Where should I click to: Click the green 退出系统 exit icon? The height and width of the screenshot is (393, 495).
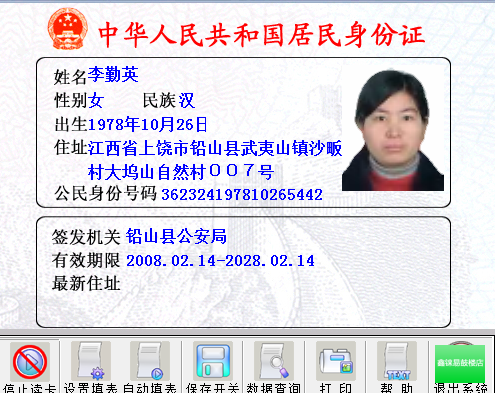[x=460, y=363]
